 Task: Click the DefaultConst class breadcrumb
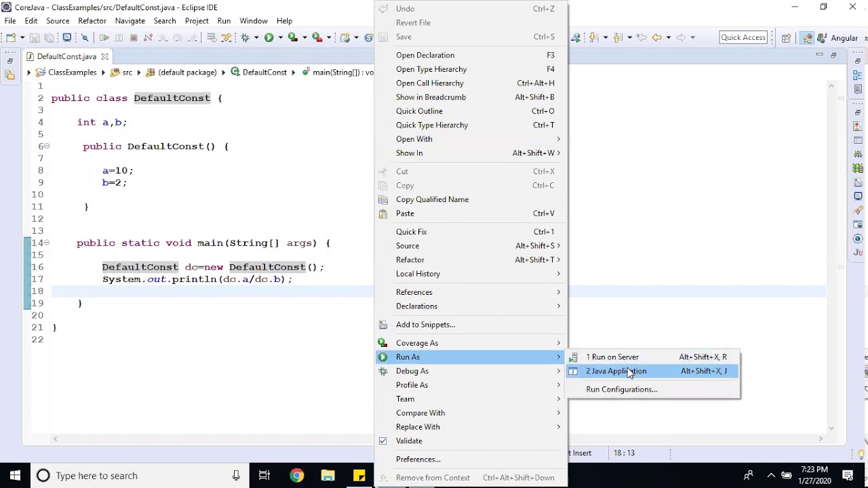(259, 72)
